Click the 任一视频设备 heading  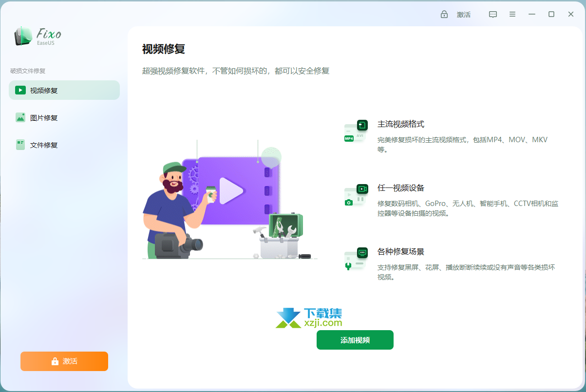tap(401, 188)
